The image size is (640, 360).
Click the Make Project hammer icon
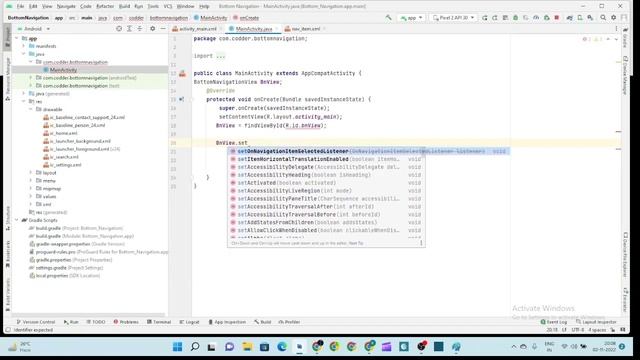pos(388,18)
